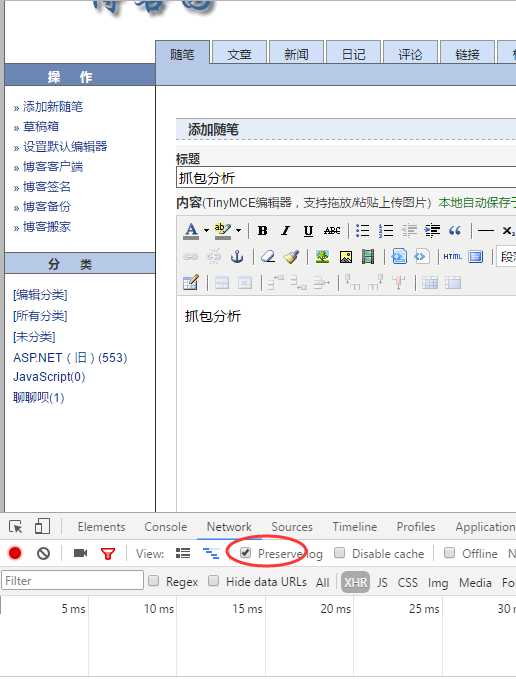Click the green upload image icon
Screen dimensions: 516x687
pyautogui.click(x=322, y=257)
